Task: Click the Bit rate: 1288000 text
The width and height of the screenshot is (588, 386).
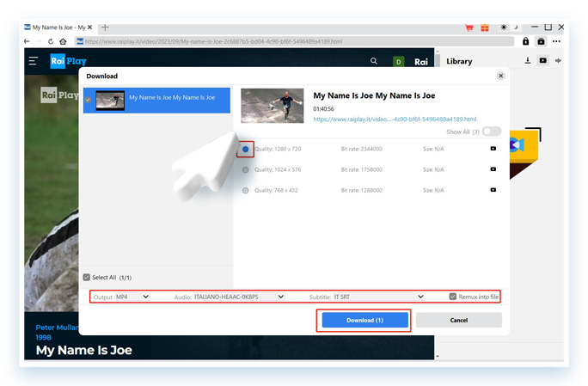Action: tap(362, 190)
